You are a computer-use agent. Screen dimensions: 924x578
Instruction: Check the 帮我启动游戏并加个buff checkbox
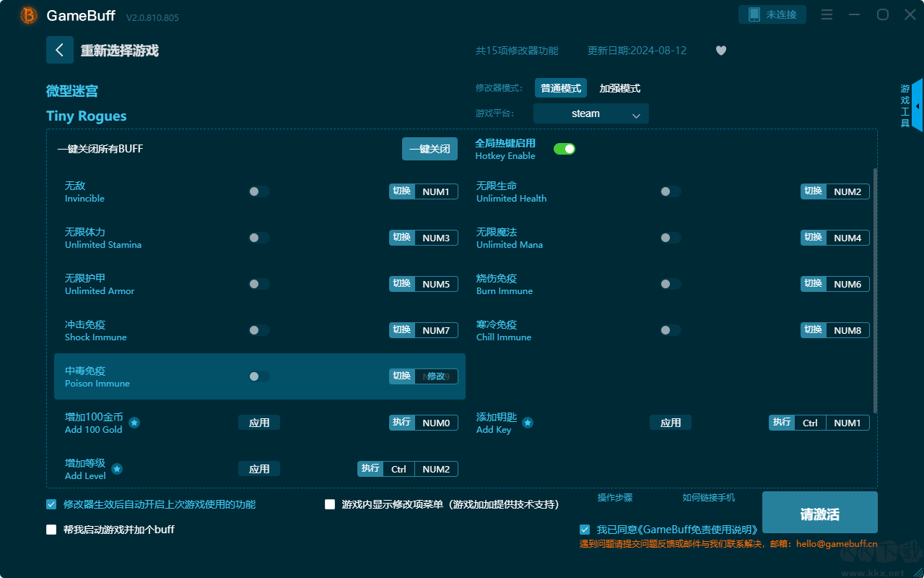pos(51,530)
